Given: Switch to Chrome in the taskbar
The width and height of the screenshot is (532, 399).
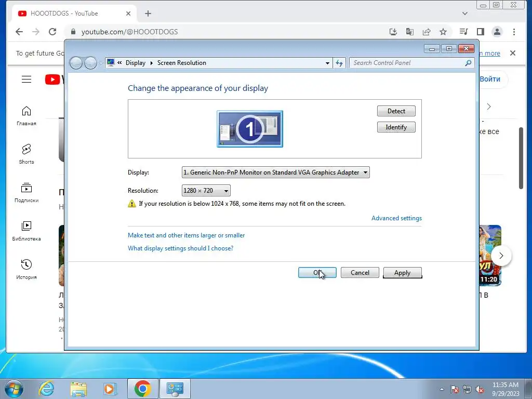Looking at the screenshot, I should pyautogui.click(x=142, y=389).
